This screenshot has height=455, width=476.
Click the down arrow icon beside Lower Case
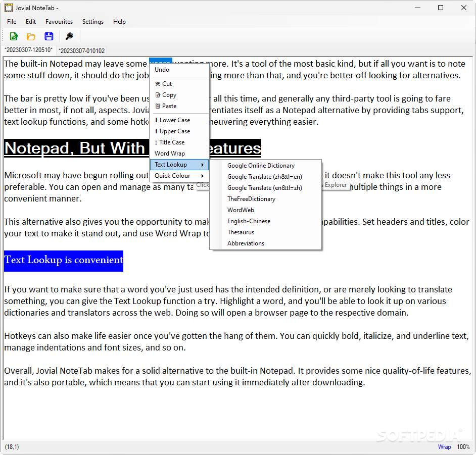click(156, 120)
